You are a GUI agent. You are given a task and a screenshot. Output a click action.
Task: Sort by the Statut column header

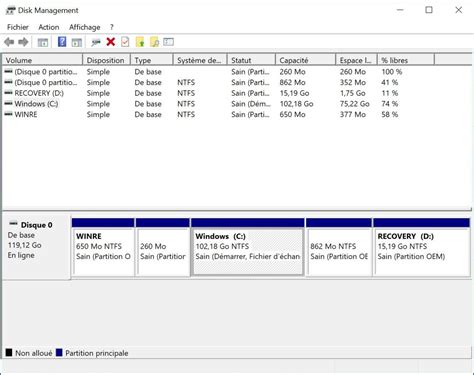251,60
